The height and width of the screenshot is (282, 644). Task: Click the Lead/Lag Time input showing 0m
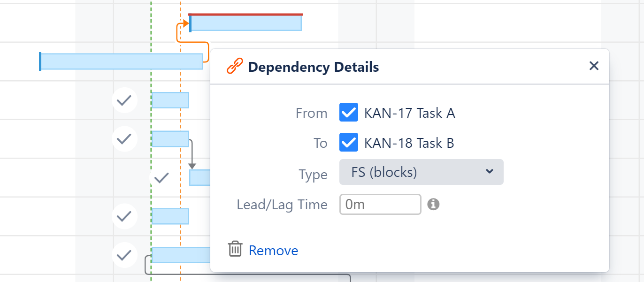coord(380,204)
